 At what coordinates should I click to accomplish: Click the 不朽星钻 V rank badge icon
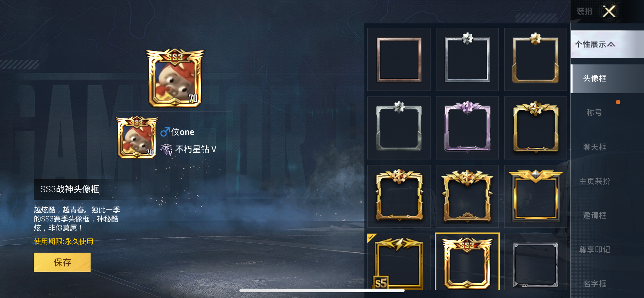[x=166, y=149]
